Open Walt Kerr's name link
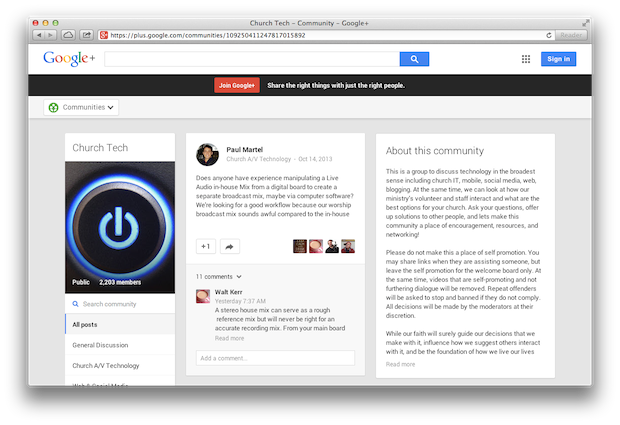The image size is (620, 425). 229,292
